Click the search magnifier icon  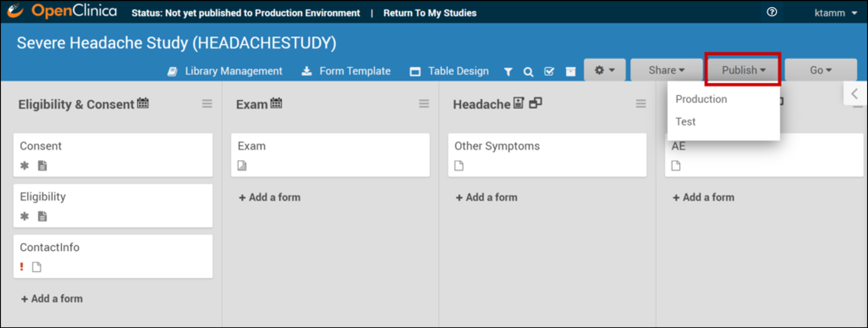(528, 72)
